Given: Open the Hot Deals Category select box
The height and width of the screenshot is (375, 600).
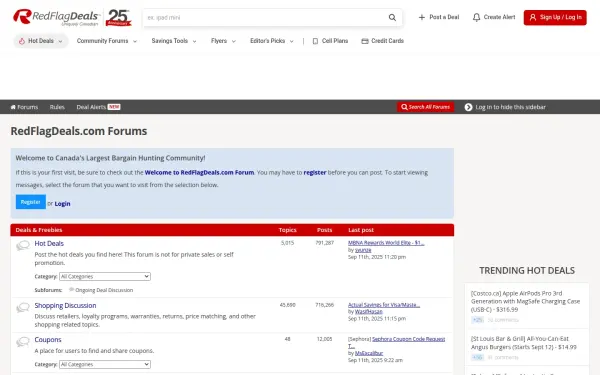Looking at the screenshot, I should [105, 276].
